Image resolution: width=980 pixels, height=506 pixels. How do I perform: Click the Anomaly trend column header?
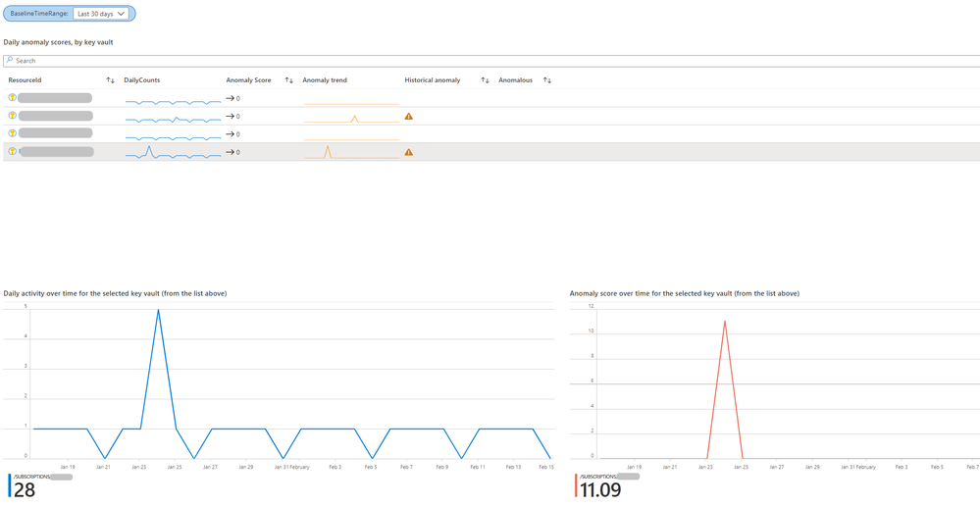325,80
